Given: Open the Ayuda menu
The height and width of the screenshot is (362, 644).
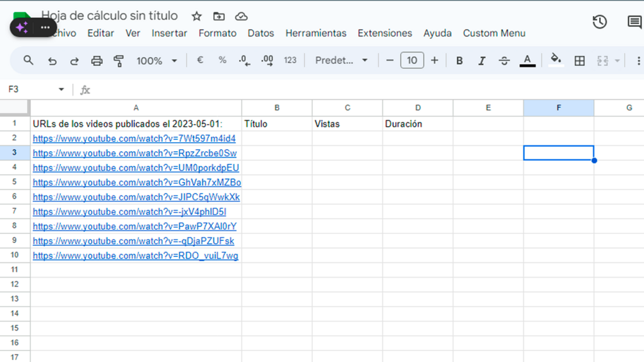Looking at the screenshot, I should pyautogui.click(x=438, y=33).
